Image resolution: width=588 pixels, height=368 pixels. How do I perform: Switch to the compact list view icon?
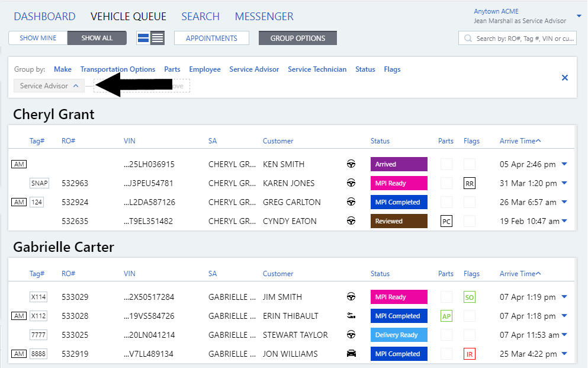(158, 39)
